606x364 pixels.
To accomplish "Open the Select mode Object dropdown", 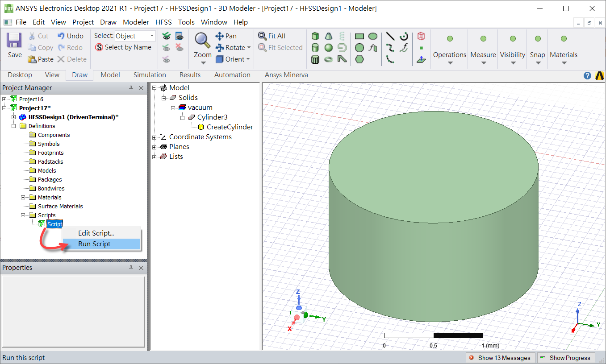I will click(135, 36).
